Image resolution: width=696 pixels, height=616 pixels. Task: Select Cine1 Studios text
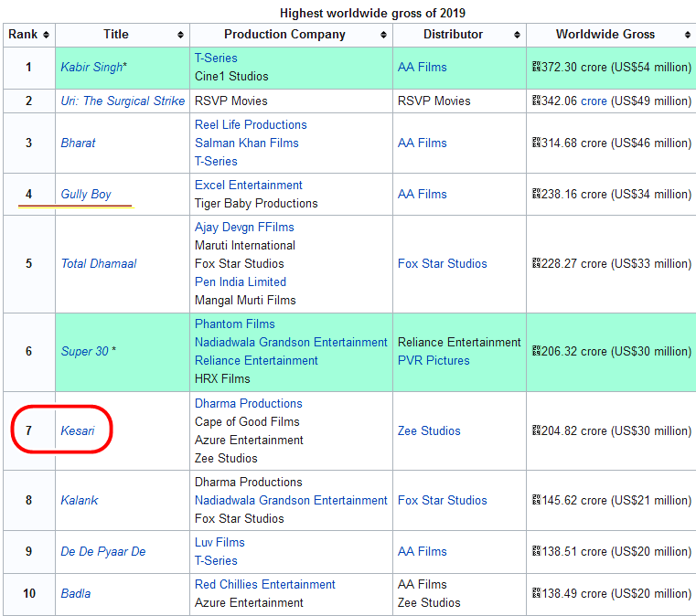[x=231, y=76]
